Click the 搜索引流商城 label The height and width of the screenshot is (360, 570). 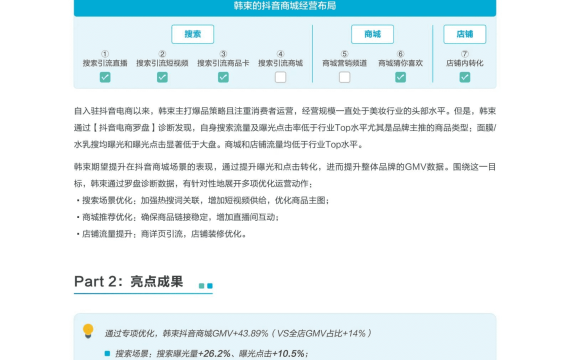click(280, 63)
